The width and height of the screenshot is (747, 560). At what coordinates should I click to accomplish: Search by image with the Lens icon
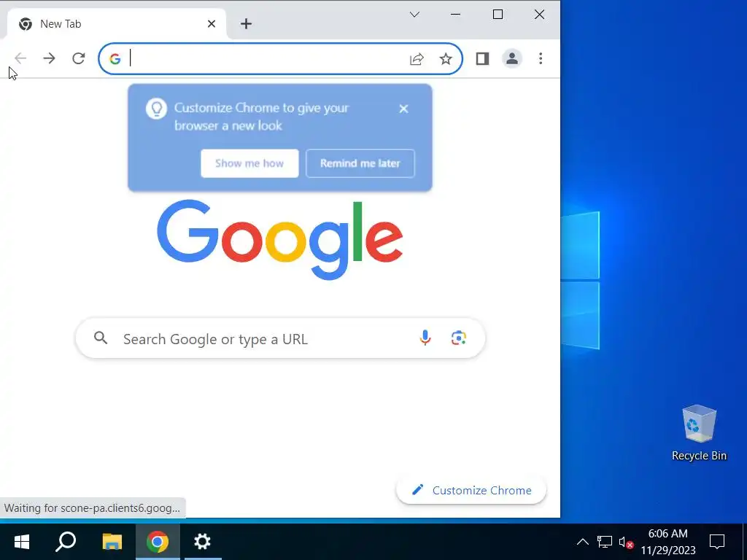458,338
